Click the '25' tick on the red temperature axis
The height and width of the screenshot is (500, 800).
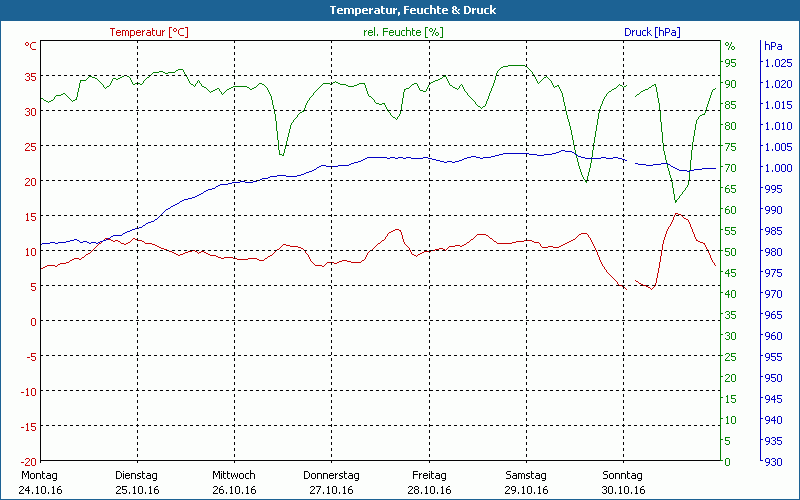[x=31, y=146]
